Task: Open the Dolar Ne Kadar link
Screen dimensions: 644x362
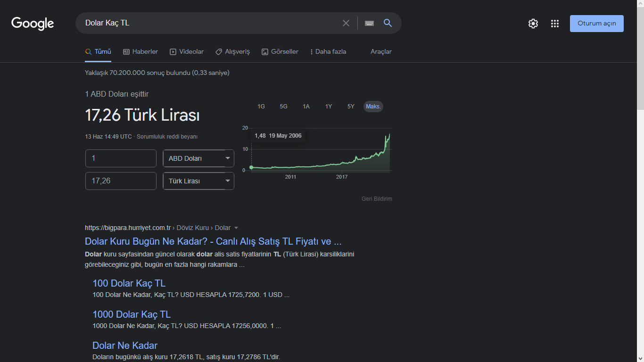Action: click(x=125, y=346)
